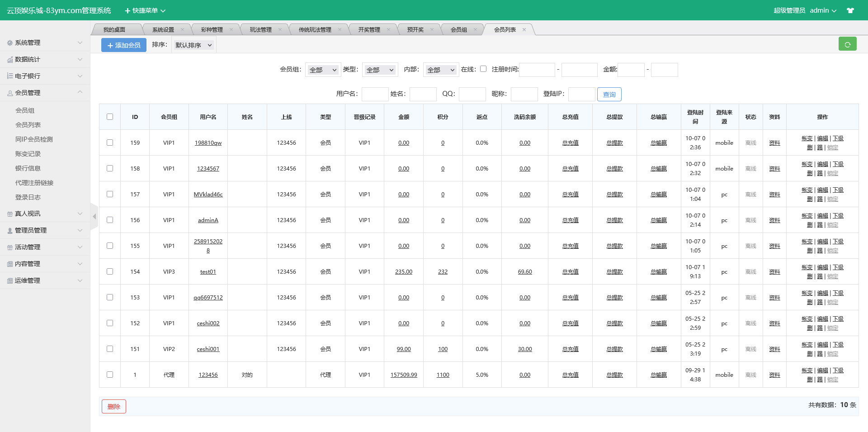Open 登录日志 in the sidebar
This screenshot has width=868, height=432.
(x=28, y=197)
